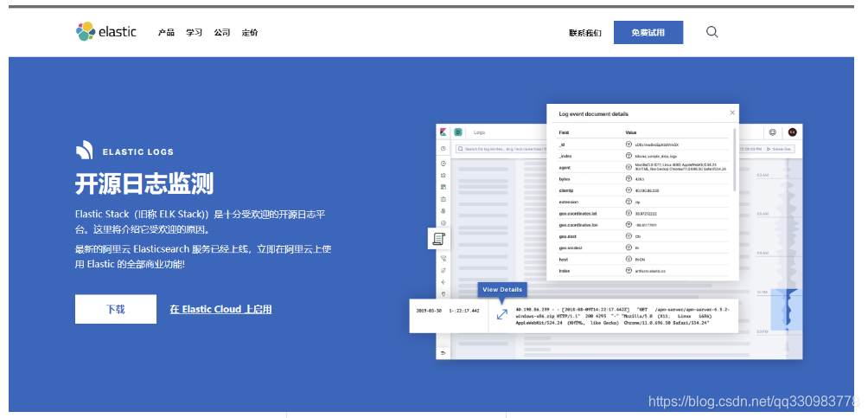
Task: Click the Kibana logo in the mockup
Action: click(444, 132)
